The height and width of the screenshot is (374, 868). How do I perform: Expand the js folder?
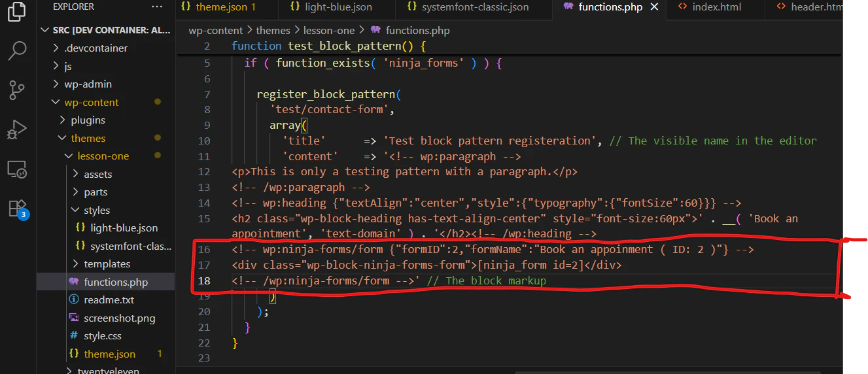point(56,66)
